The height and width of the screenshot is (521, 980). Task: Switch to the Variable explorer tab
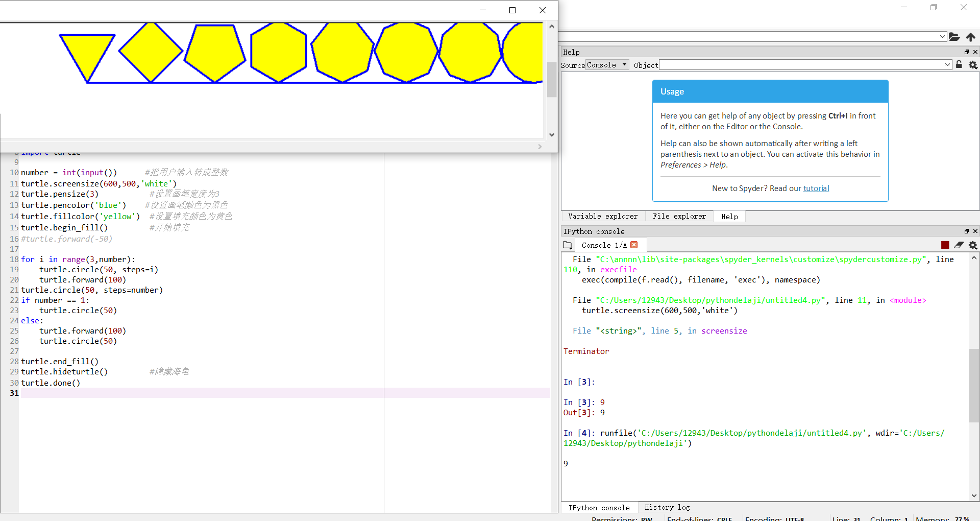(603, 217)
